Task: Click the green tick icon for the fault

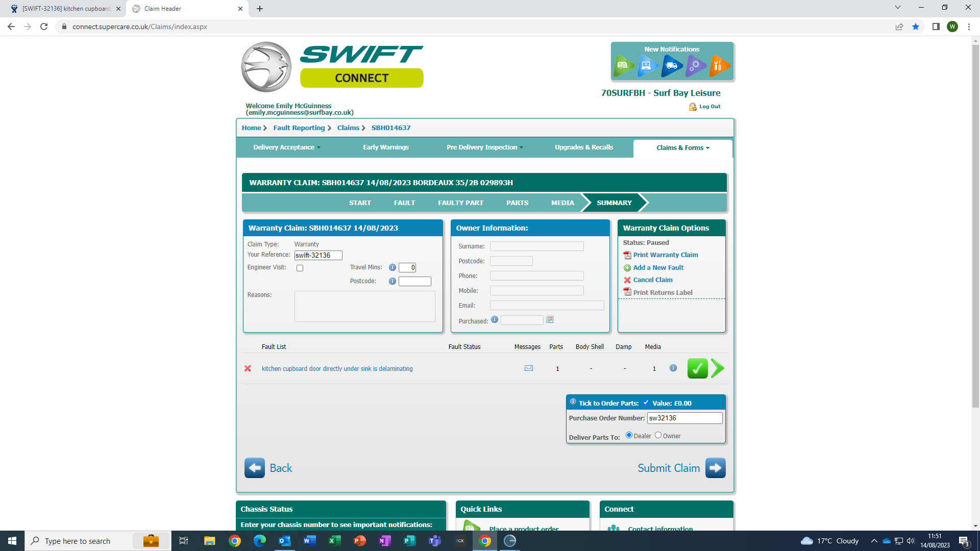Action: [697, 368]
